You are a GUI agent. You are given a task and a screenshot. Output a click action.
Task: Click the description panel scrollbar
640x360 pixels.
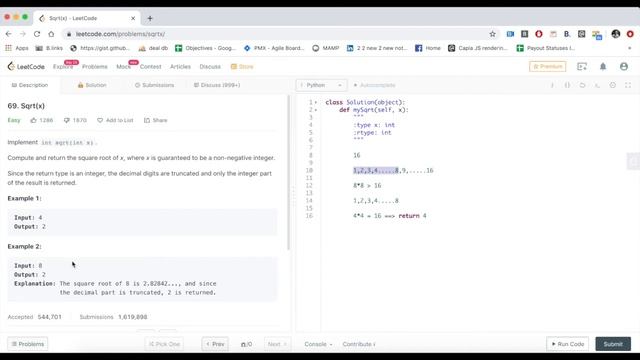[289, 173]
